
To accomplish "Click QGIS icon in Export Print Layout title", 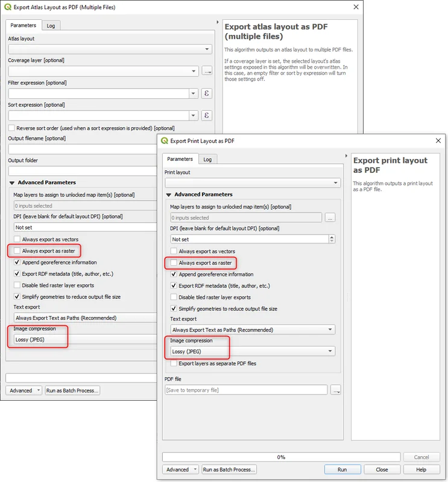I will [x=165, y=141].
